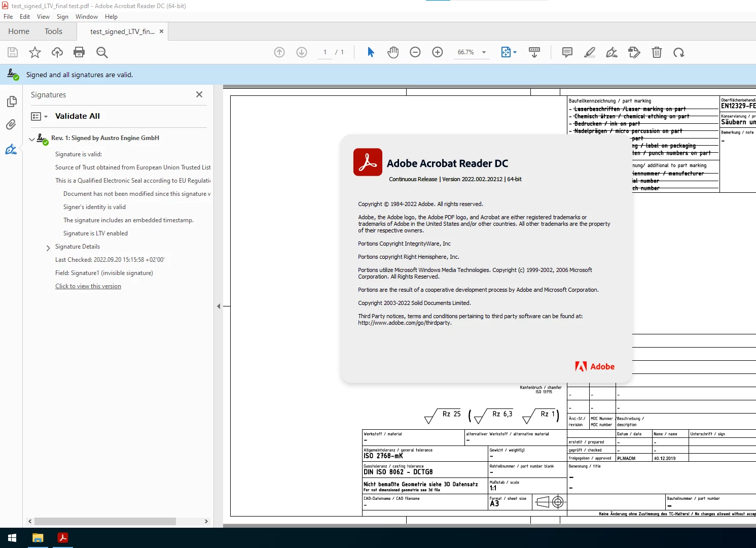Screen dimensions: 756x548
Task: Open the Fill & Sign pen tool
Action: pyautogui.click(x=612, y=52)
